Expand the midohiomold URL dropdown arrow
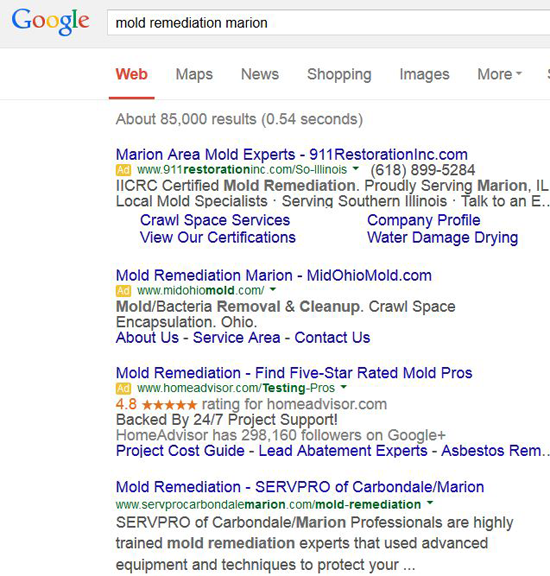 273,289
